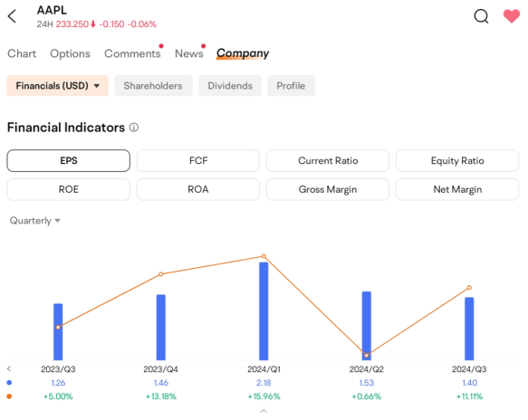The height and width of the screenshot is (420, 528).
Task: Open the search magnifier icon
Action: [x=481, y=15]
